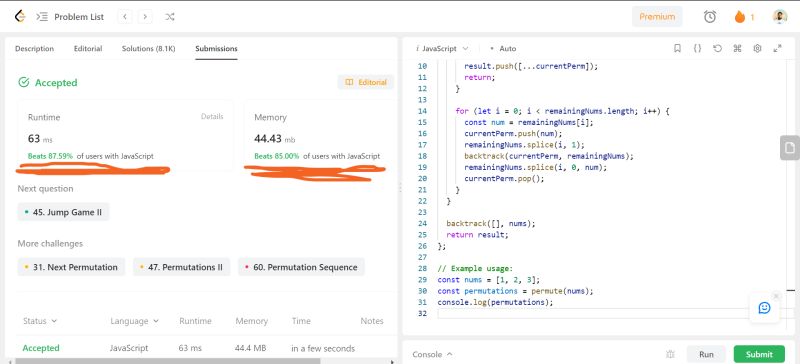Open the feedback chat smiley icon
Screen dimensions: 800x364
point(764,308)
